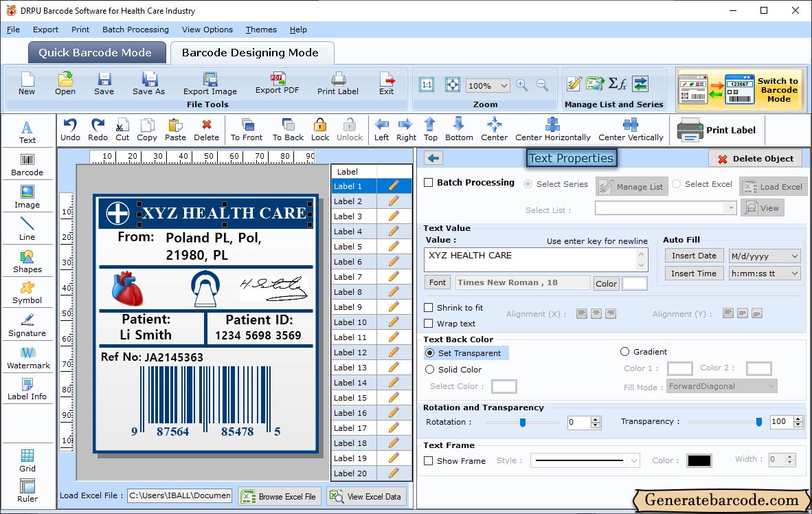
Task: Click the zoom out magnifier
Action: coord(542,85)
